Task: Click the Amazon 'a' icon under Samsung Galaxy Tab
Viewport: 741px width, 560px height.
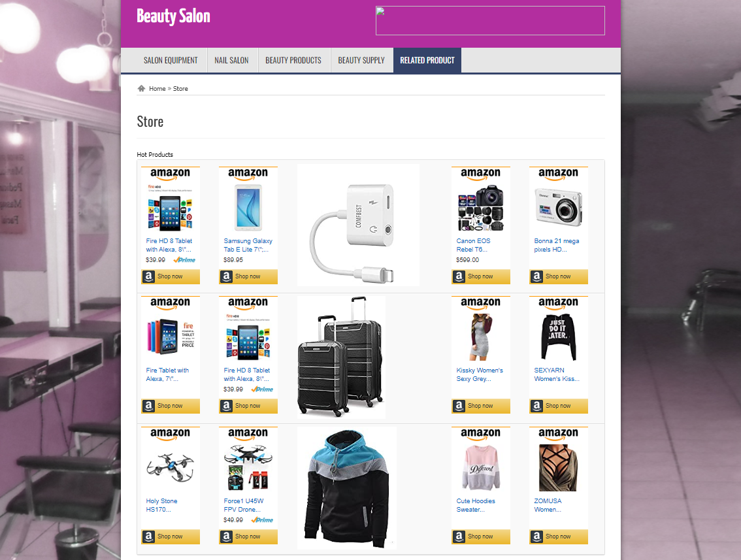Action: 226,276
